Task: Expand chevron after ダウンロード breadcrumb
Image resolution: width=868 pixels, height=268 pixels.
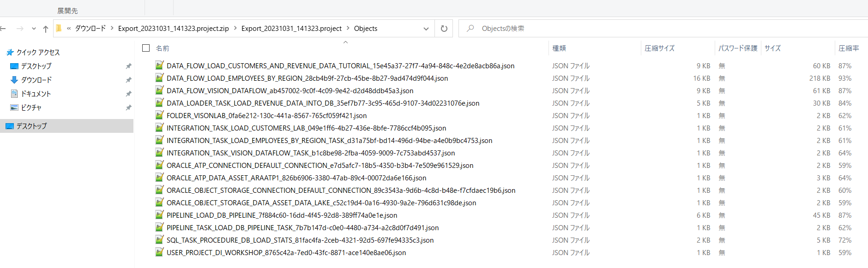Action: pyautogui.click(x=112, y=28)
